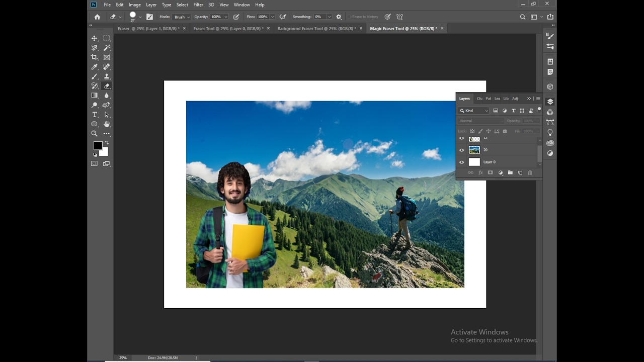644x362 pixels.
Task: Choose the Pen tool
Action: click(107, 105)
